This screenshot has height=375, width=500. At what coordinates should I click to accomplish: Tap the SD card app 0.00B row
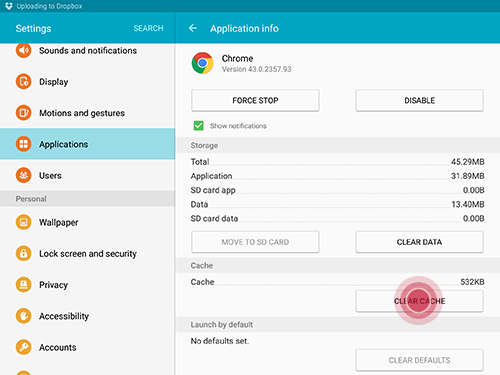(x=337, y=190)
